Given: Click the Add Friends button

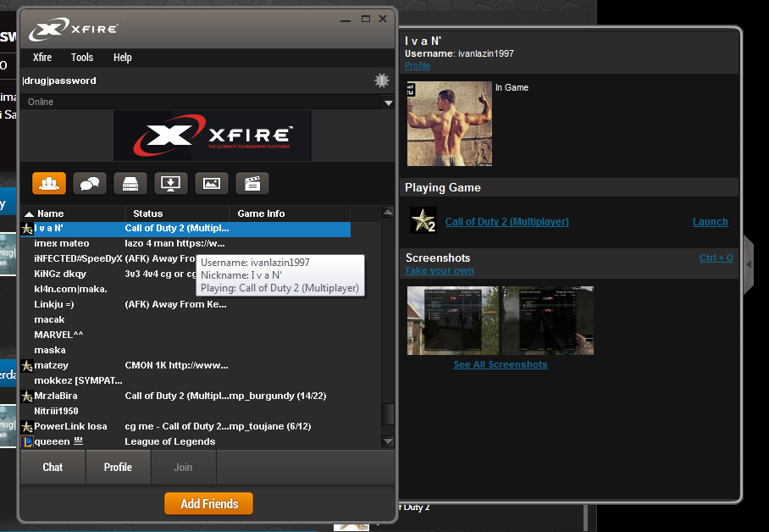Looking at the screenshot, I should (x=208, y=504).
